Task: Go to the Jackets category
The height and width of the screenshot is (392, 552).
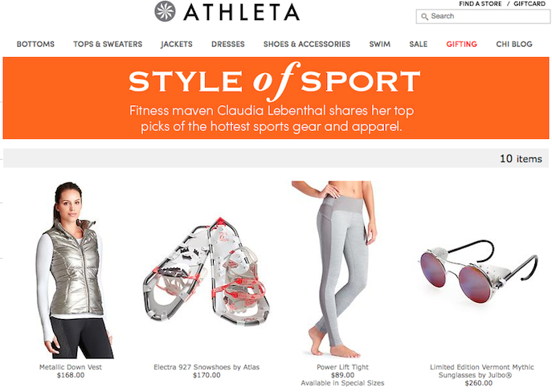Action: pyautogui.click(x=177, y=44)
